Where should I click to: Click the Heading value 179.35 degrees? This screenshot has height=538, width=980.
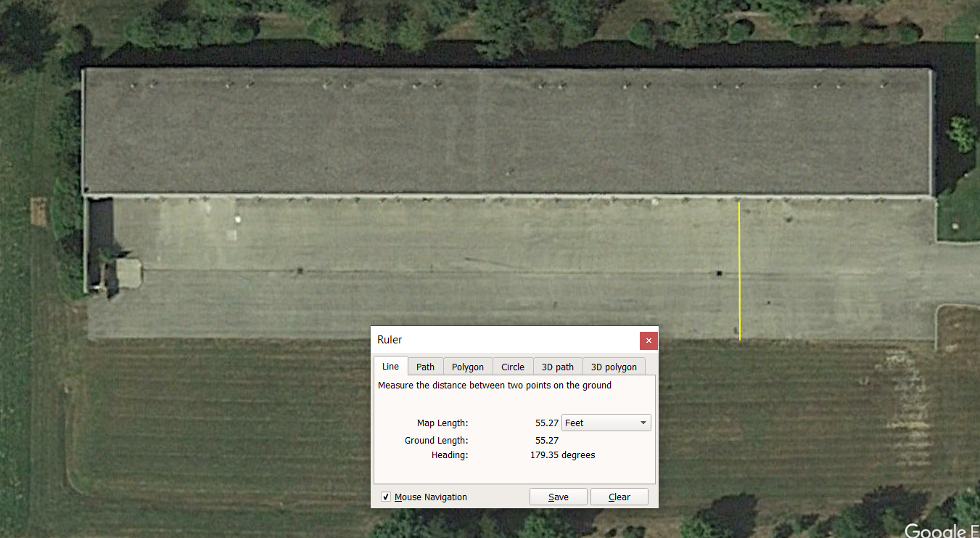[x=562, y=455]
